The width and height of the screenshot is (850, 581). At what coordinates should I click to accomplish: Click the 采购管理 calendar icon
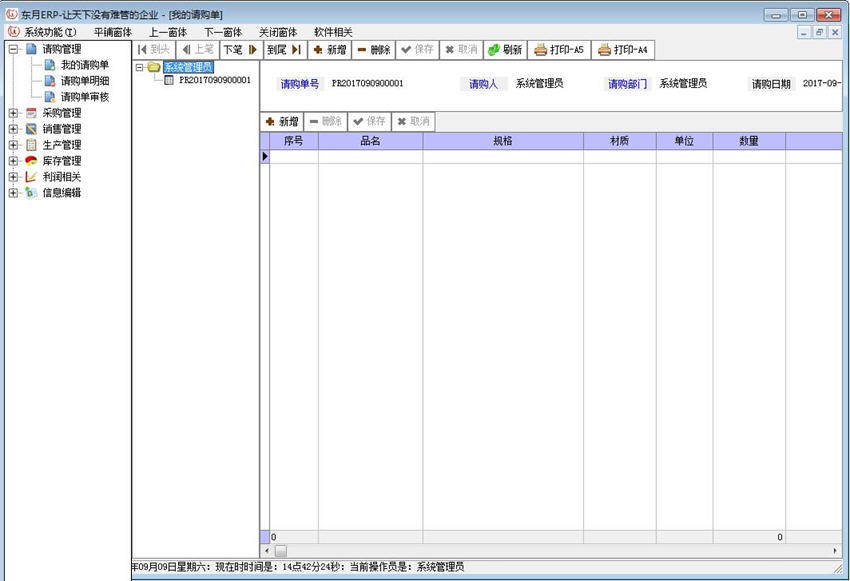coord(31,113)
